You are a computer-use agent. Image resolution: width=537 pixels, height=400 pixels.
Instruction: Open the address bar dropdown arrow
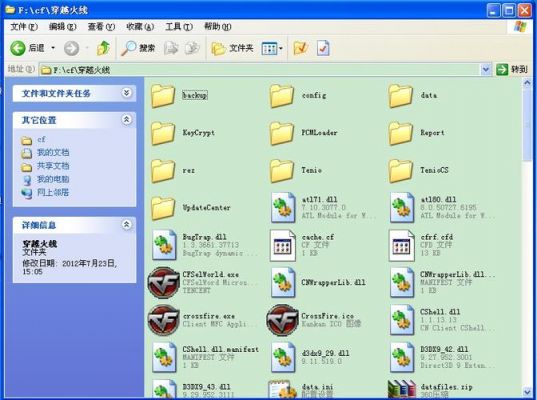pos(486,70)
